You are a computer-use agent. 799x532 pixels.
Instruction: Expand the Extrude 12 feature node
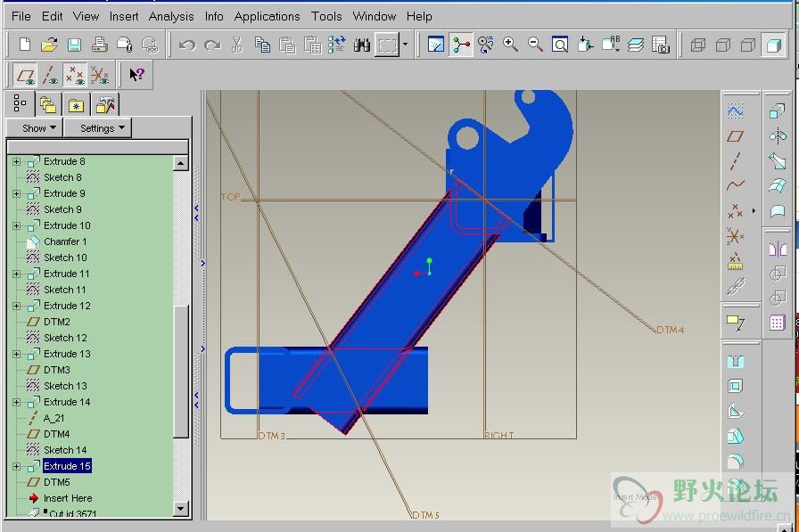[x=16, y=306]
